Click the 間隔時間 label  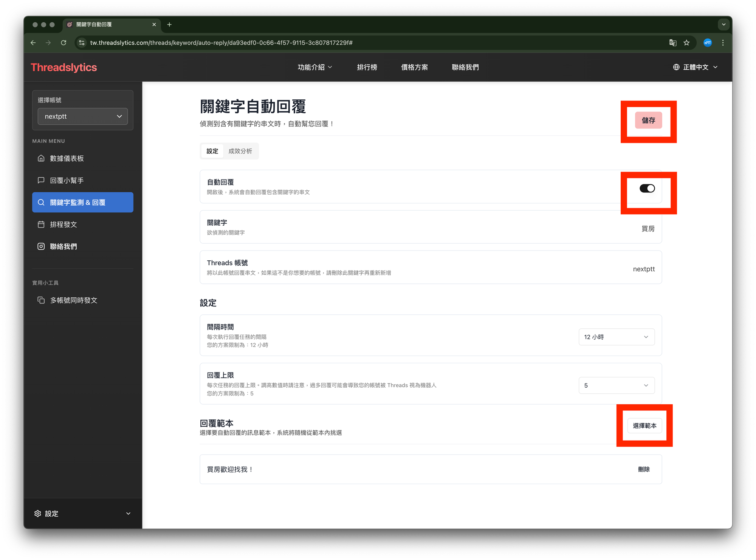click(220, 327)
